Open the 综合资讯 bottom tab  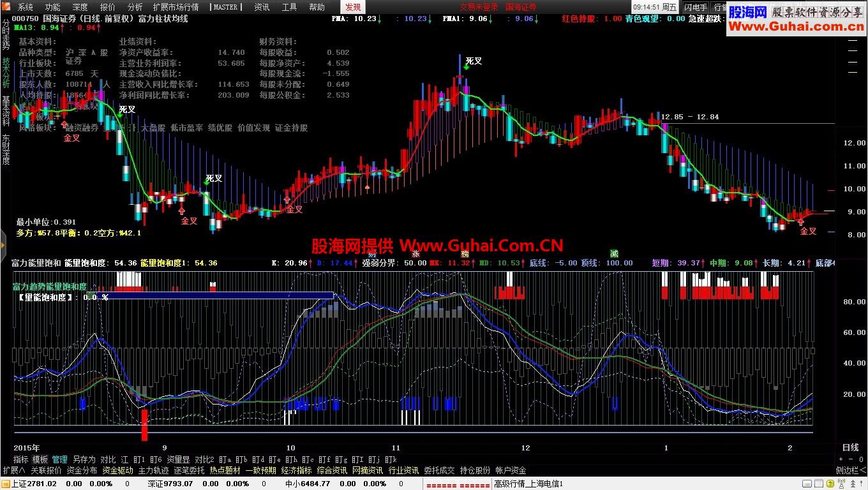pos(332,470)
